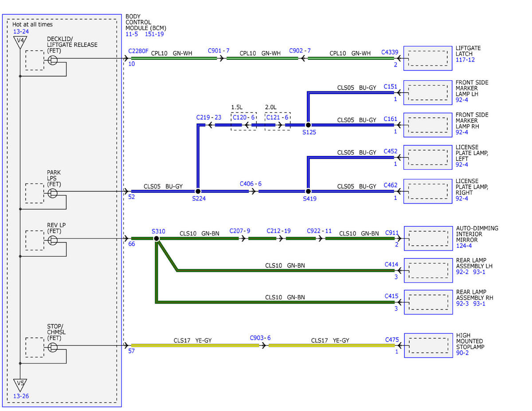This screenshot has height=411, width=532.
Task: Open page reference 13-24 under Hot at all times
Action: [20, 31]
